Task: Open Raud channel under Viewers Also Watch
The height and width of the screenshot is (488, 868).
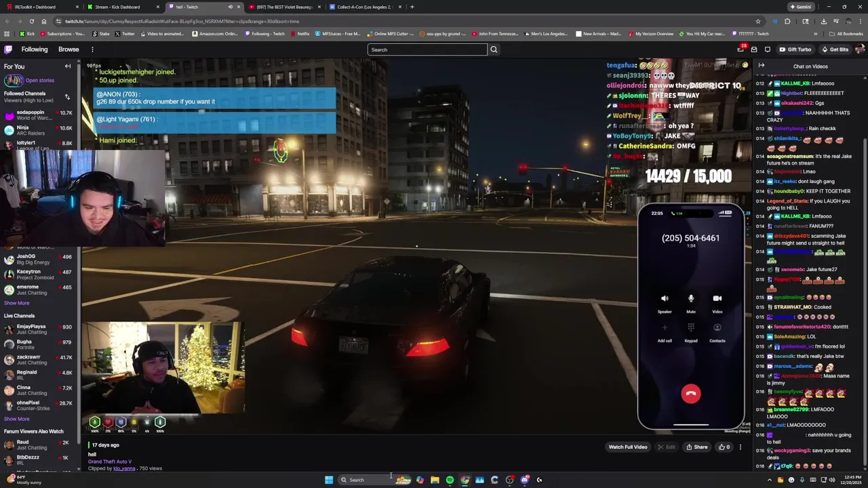Action: (x=39, y=445)
